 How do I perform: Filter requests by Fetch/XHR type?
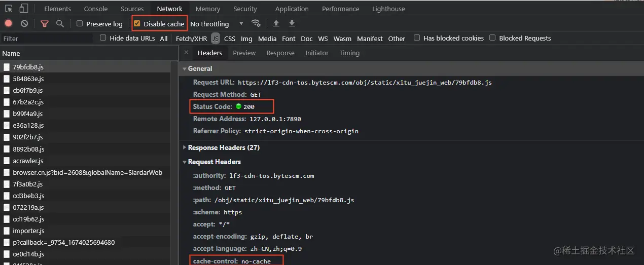pyautogui.click(x=191, y=39)
